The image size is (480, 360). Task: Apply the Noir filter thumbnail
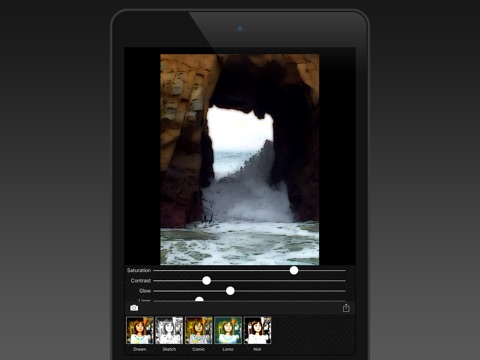pyautogui.click(x=257, y=330)
